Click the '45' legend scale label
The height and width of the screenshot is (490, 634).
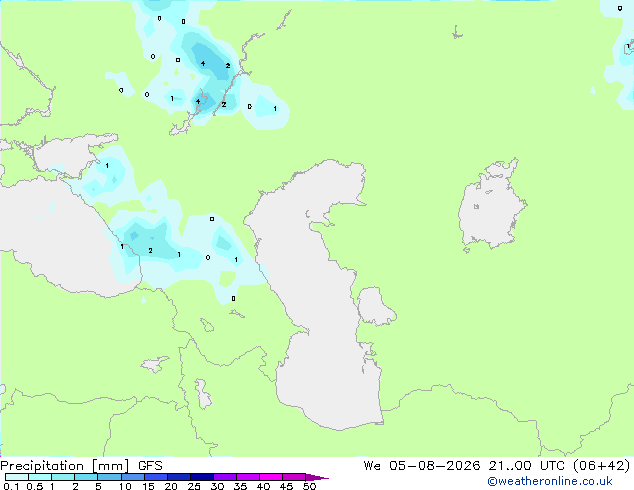286,486
